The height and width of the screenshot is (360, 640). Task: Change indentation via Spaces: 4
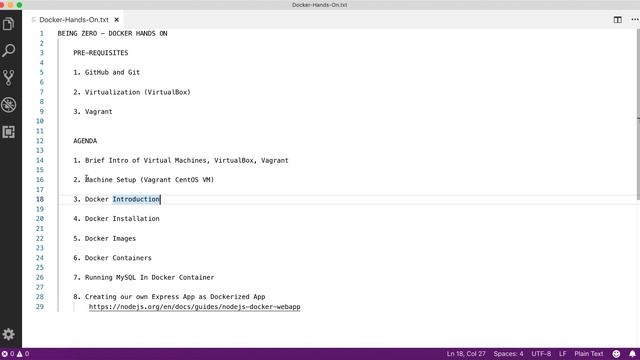508,354
